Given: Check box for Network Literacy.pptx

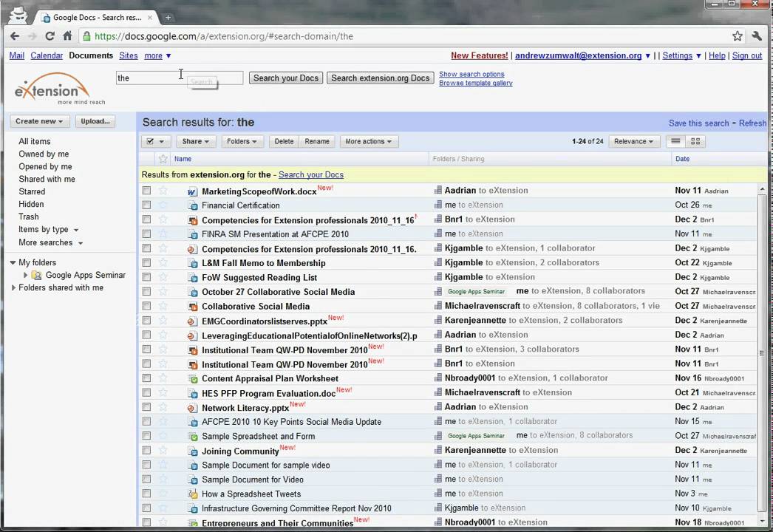Looking at the screenshot, I should tap(146, 407).
